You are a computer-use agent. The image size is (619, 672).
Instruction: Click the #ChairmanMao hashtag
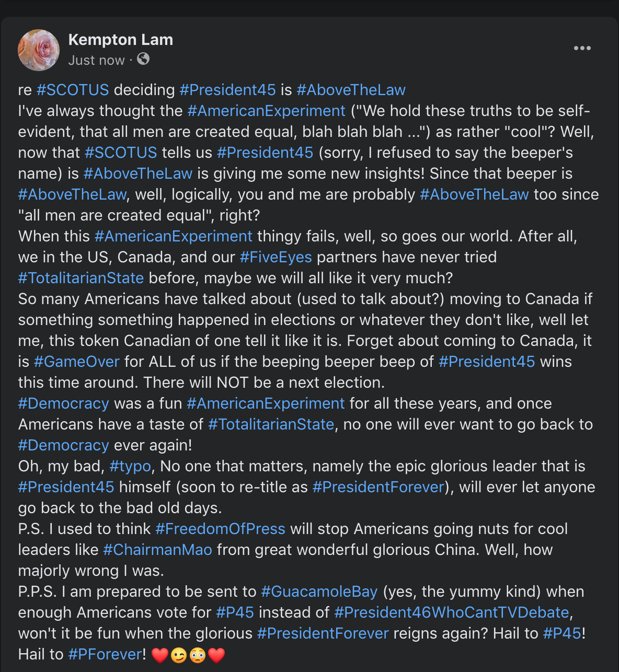coord(158,550)
